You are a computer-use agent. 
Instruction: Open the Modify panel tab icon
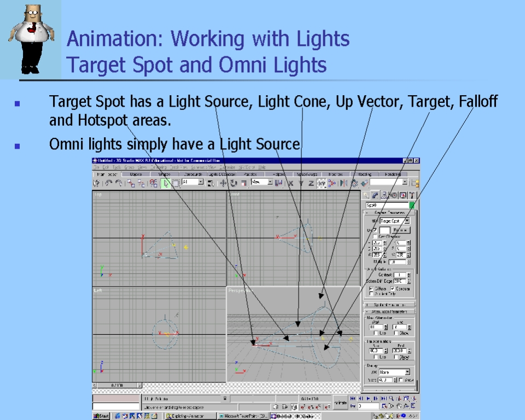[375, 195]
